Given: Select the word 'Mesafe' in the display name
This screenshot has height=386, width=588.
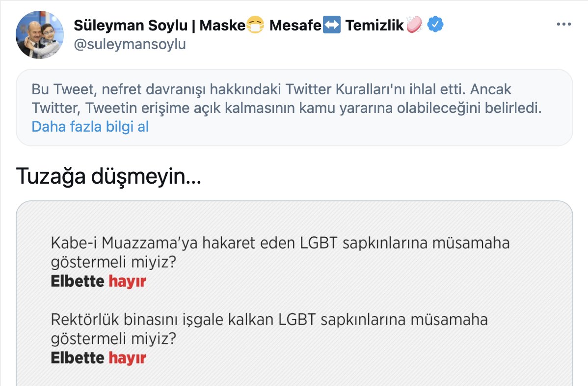Looking at the screenshot, I should click(x=295, y=26).
